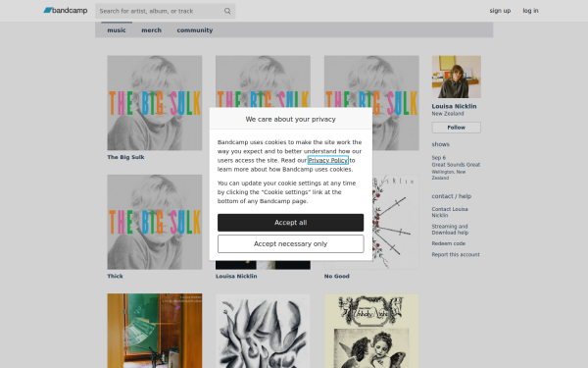The width and height of the screenshot is (588, 368).
Task: Open the Unholy Night cherub cover
Action: coord(371,331)
